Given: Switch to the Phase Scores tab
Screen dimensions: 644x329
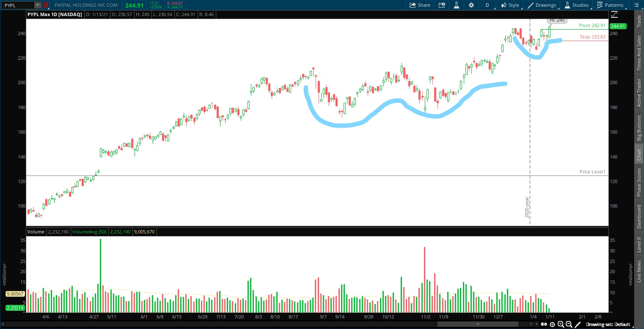Looking at the screenshot, I should [639, 182].
